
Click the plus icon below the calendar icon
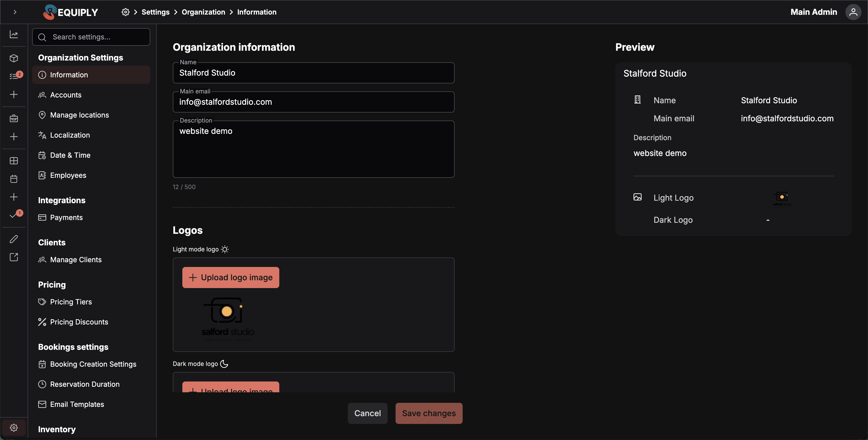click(x=14, y=197)
